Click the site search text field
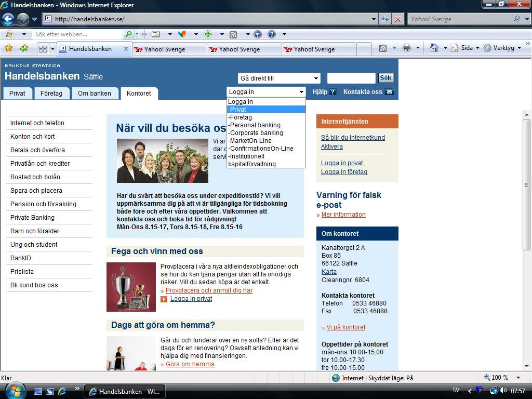 tap(351, 78)
